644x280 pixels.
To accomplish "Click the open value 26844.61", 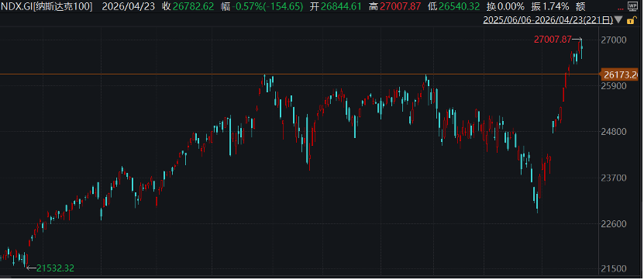I will [x=342, y=6].
